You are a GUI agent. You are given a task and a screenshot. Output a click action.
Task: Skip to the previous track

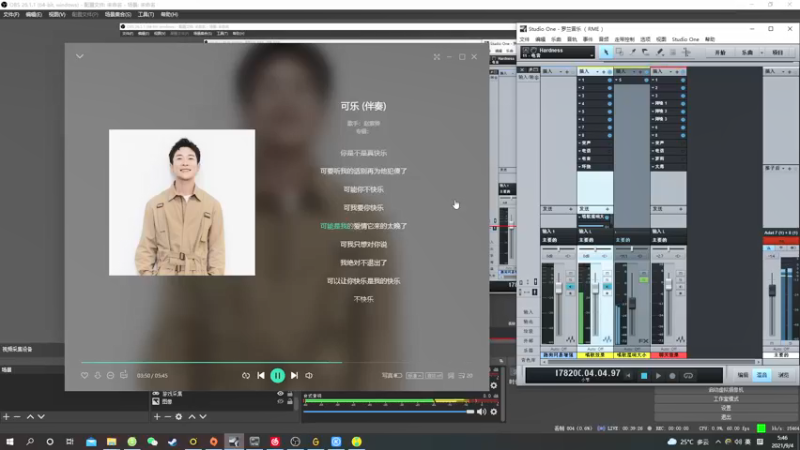(x=261, y=376)
